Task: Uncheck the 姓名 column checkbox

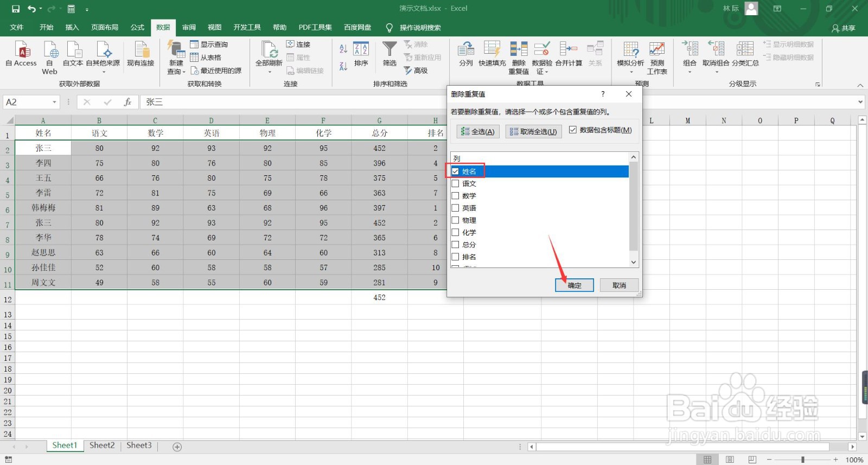Action: click(455, 171)
